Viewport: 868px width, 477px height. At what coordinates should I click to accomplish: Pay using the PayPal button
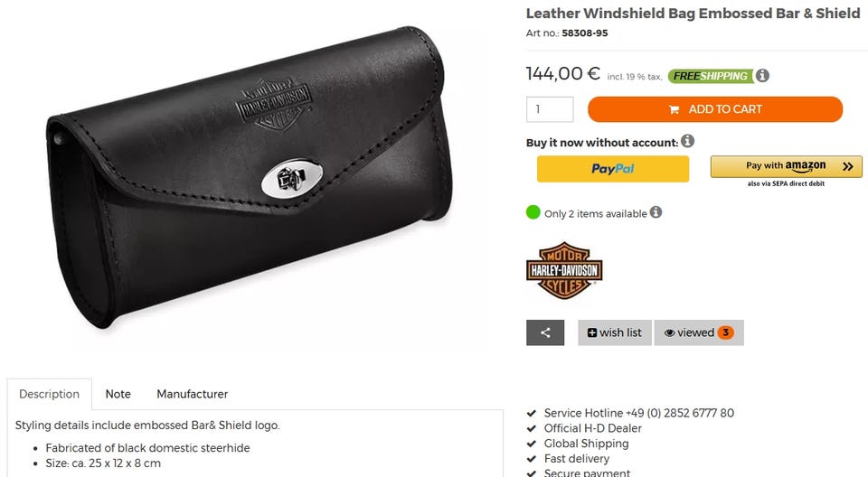[x=613, y=169]
